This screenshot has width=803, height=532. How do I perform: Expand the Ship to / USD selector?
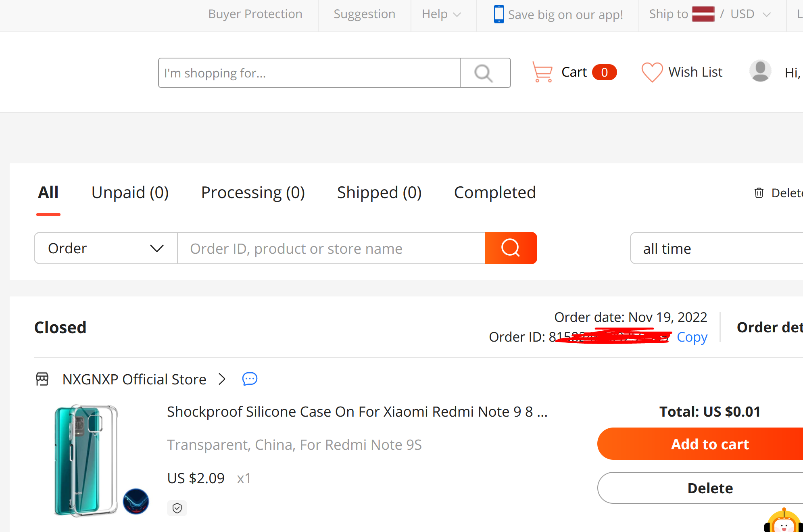click(710, 15)
